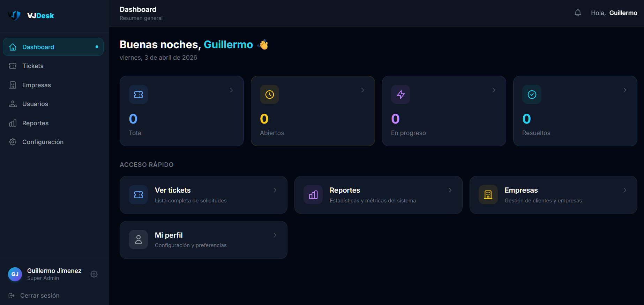Open Mi perfil from quick access
This screenshot has width=644, height=305.
coord(203,240)
